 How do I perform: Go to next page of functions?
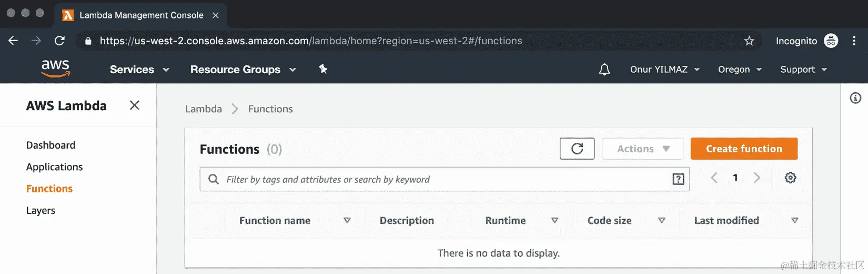[757, 178]
